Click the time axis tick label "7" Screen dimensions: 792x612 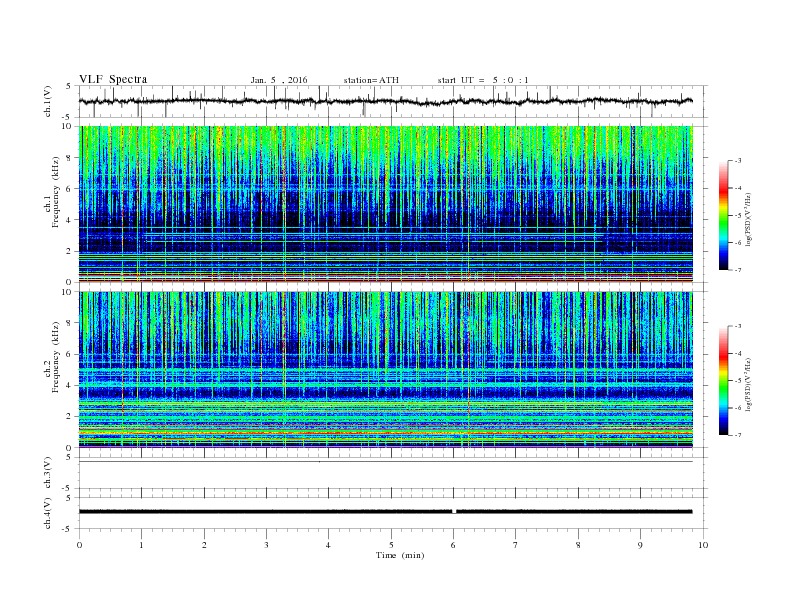[516, 545]
